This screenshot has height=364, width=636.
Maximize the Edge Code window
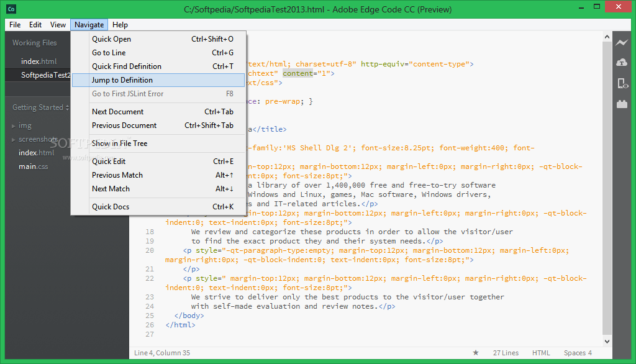[597, 6]
